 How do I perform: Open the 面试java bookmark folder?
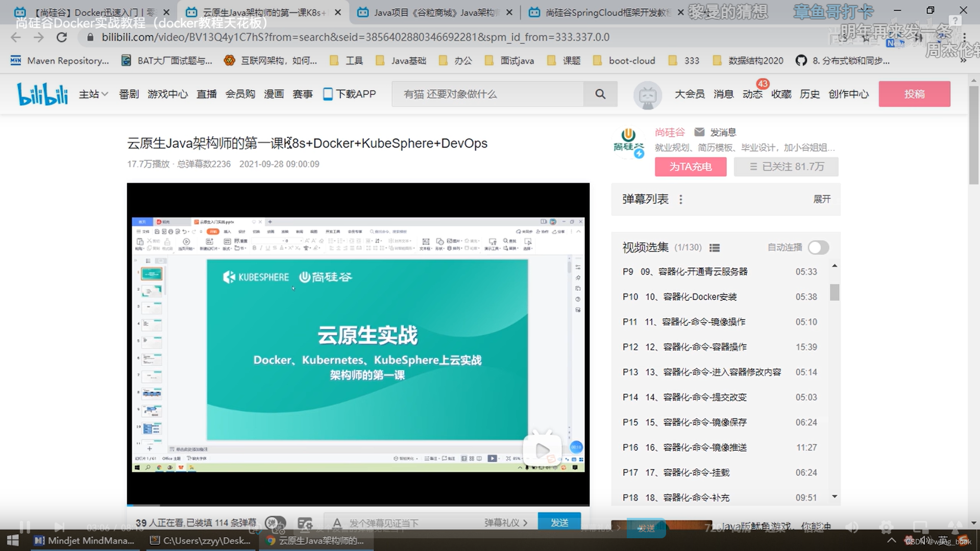509,61
